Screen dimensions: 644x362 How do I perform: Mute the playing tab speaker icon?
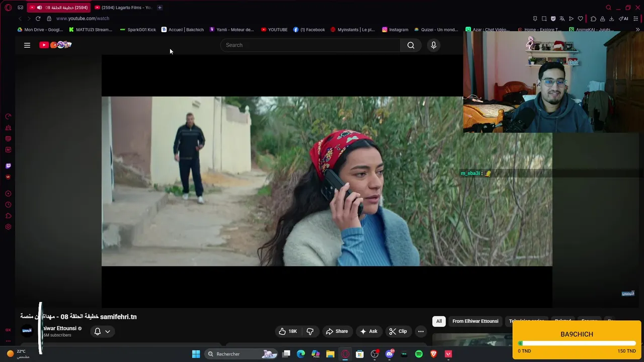39,8
